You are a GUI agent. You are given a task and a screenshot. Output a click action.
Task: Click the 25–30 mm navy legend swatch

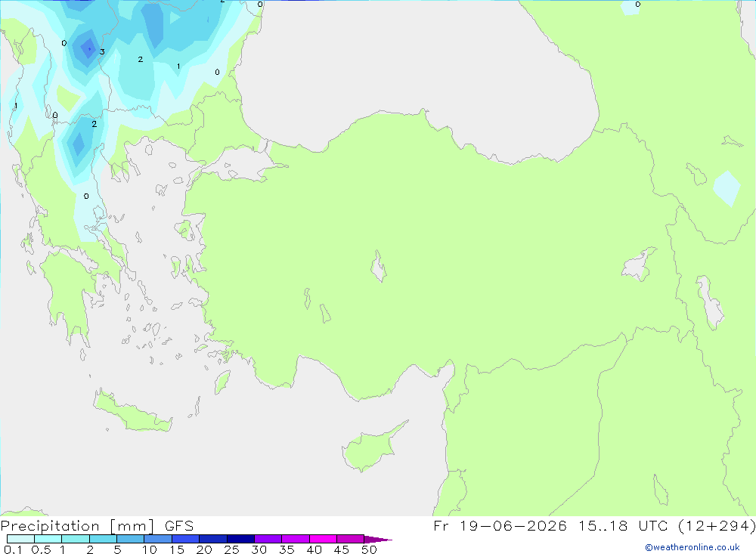pyautogui.click(x=240, y=539)
